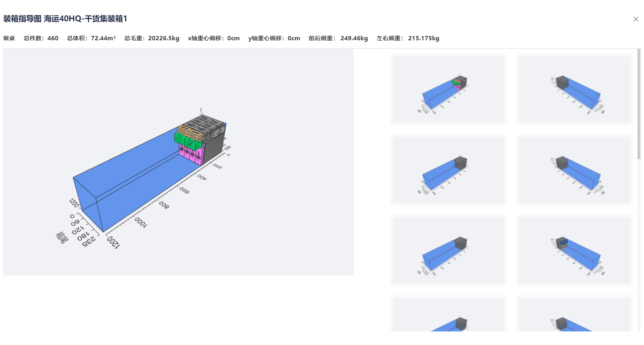Viewport: 644px width, 345px height.
Task: Click the thumbnail list vertical scrollbar
Action: click(x=639, y=105)
